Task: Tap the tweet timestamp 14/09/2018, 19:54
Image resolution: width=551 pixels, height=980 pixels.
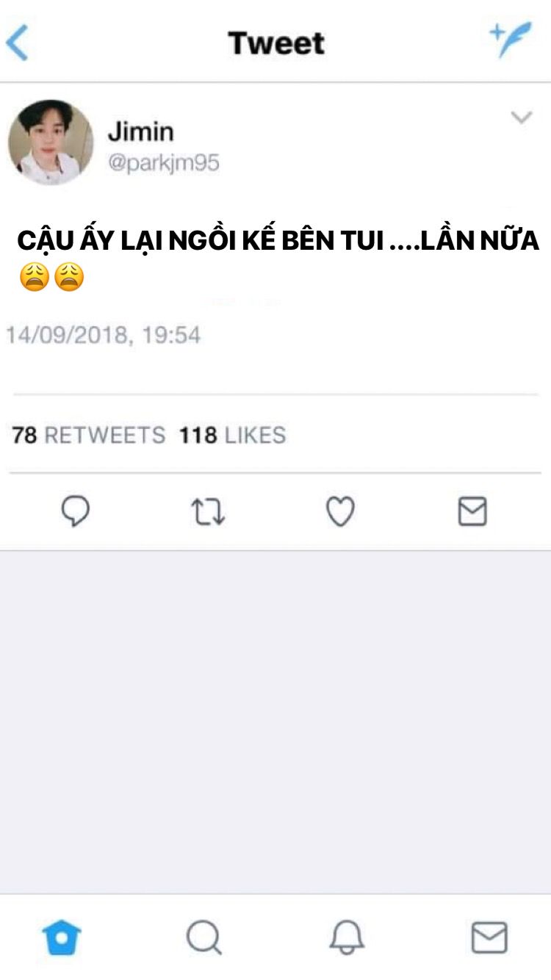Action: coord(104,335)
